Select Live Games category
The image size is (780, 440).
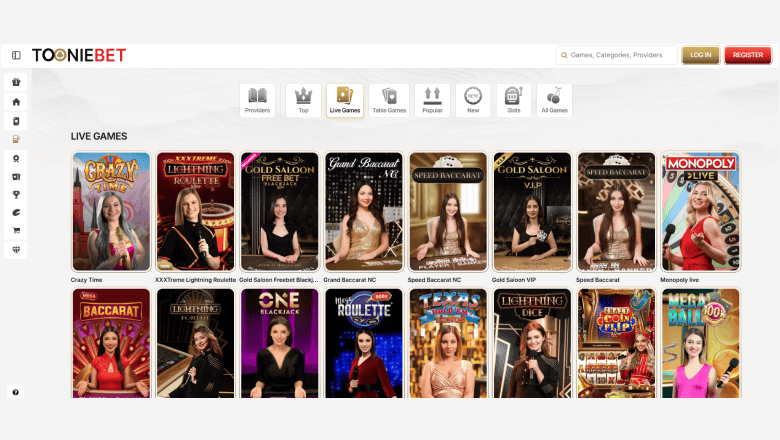pos(345,100)
